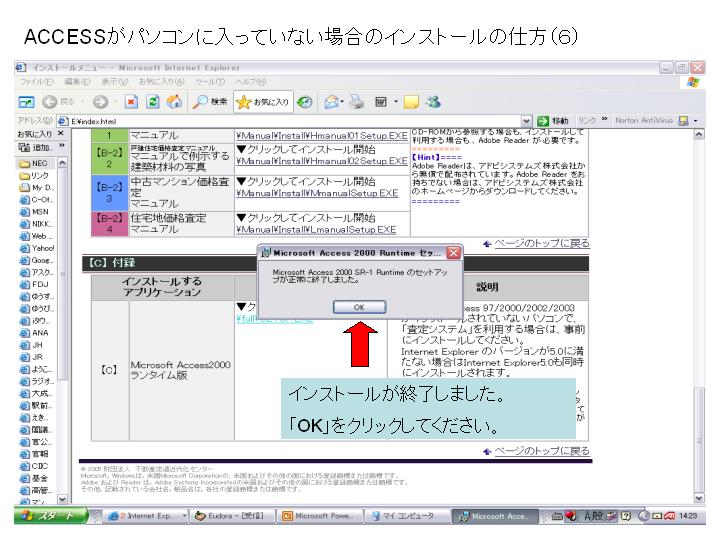Image resolution: width=720 pixels, height=540 pixels.
Task: Stop page loading with the red X icon
Action: 131,101
